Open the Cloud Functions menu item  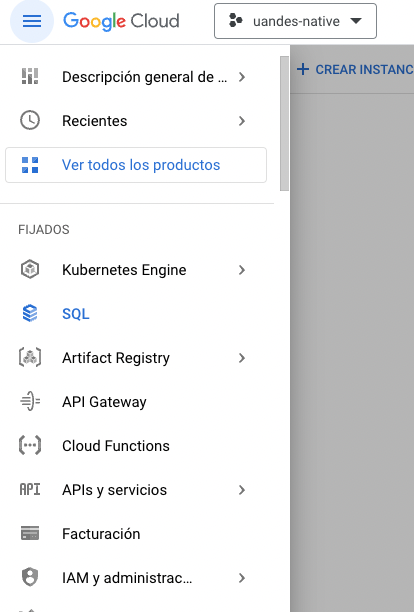click(x=137, y=446)
